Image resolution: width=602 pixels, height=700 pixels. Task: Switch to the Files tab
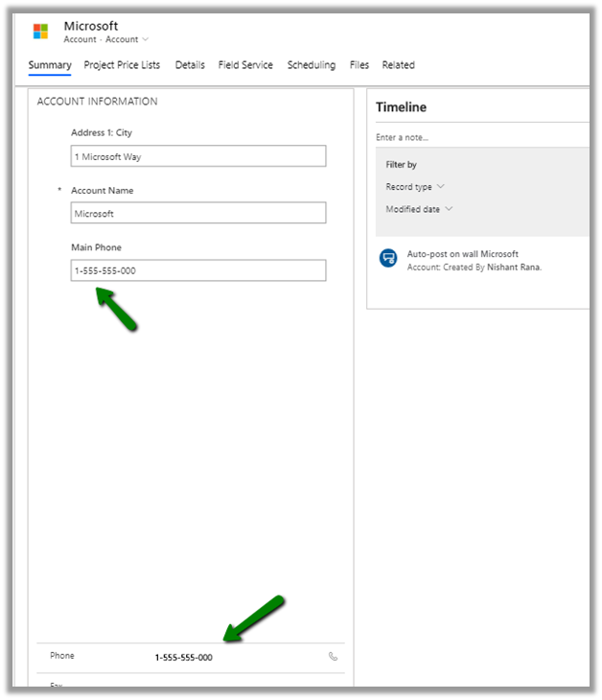359,65
